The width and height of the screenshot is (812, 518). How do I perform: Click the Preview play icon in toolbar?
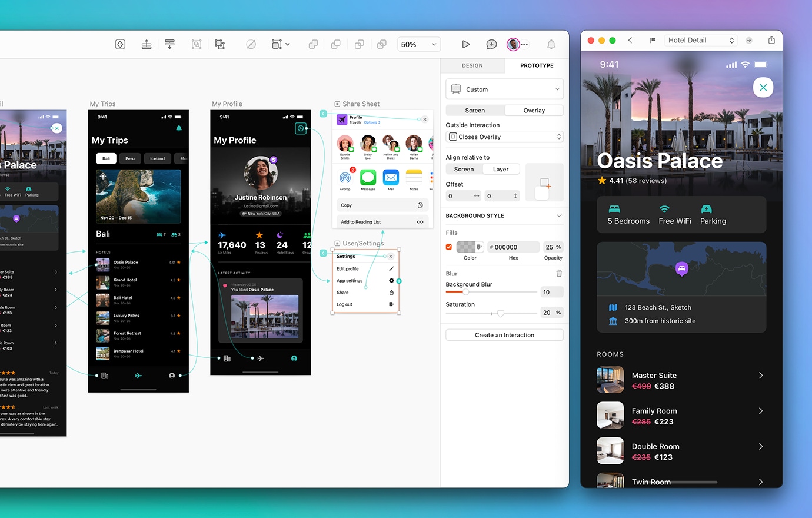466,44
